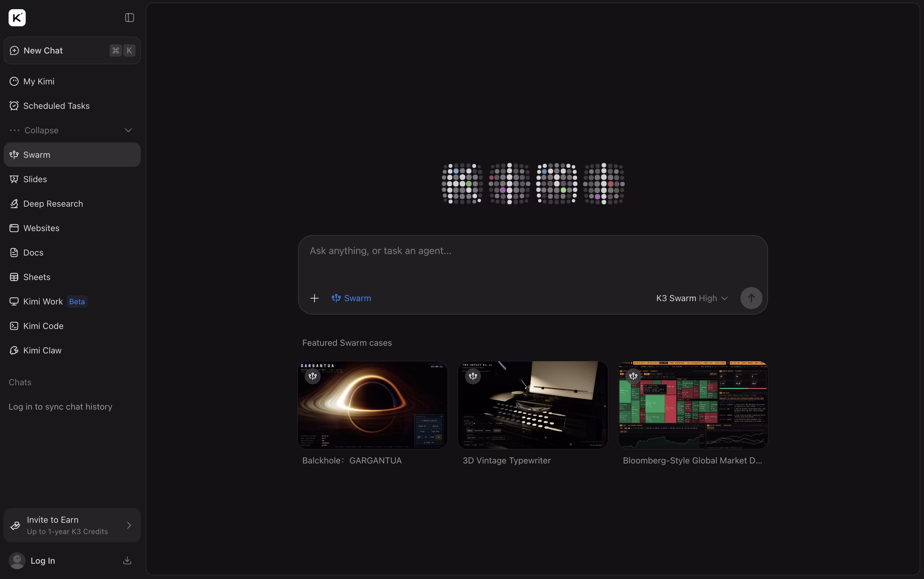Viewport: 924px width, 579px height.
Task: Start a New Chat
Action: pos(72,50)
